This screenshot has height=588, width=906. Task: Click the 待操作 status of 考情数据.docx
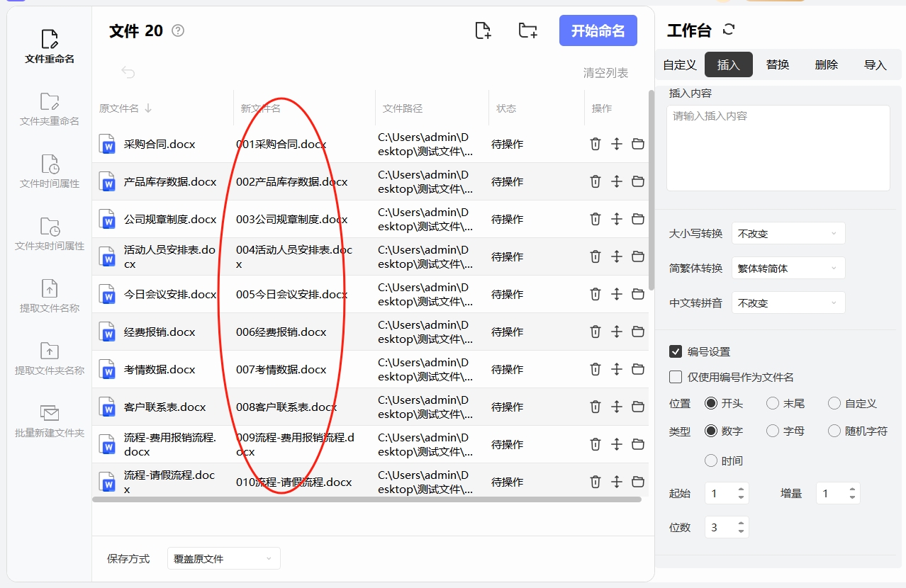(x=508, y=369)
